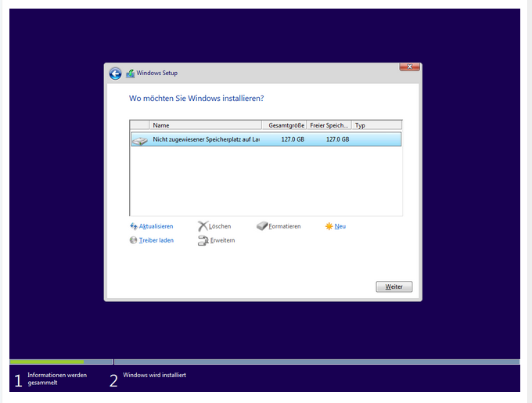The width and height of the screenshot is (532, 403).
Task: Open the Treiber laden link
Action: click(x=156, y=240)
